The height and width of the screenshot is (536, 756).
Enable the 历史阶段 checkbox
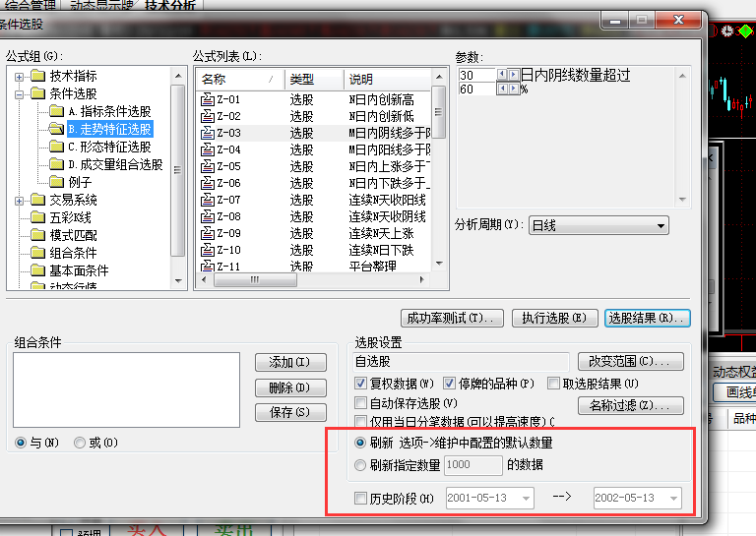[360, 498]
